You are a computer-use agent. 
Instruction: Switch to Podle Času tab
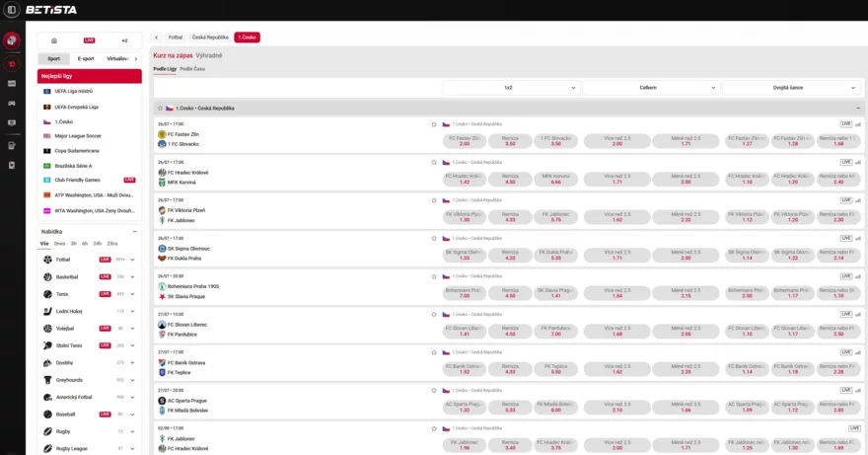pos(192,69)
